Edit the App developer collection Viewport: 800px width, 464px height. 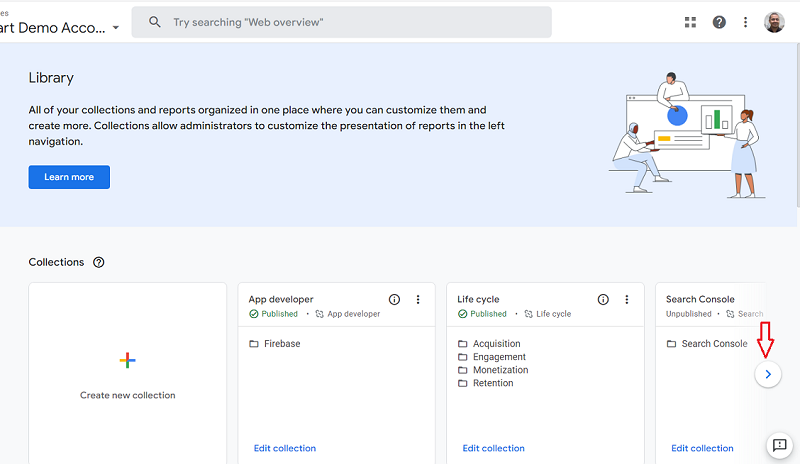284,448
